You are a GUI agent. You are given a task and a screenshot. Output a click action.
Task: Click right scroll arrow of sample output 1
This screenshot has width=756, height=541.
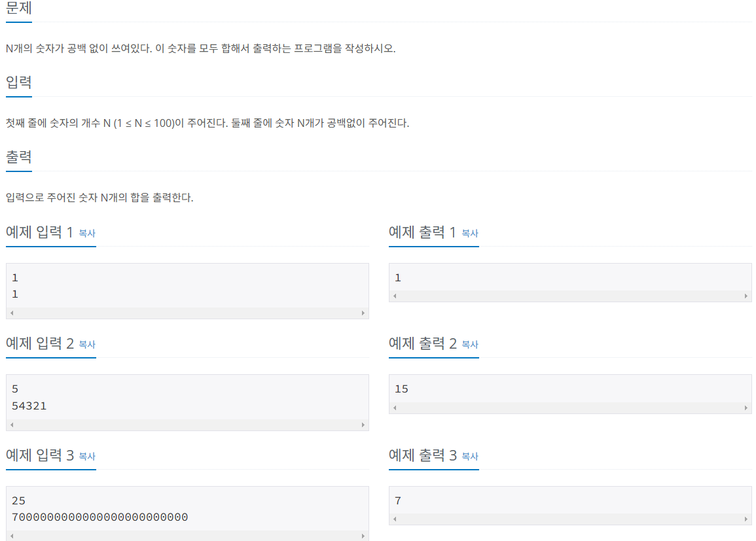coord(746,296)
